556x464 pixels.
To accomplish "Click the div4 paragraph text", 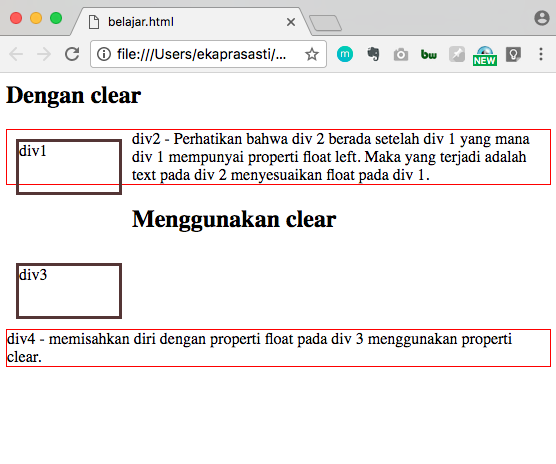I will click(x=259, y=348).
